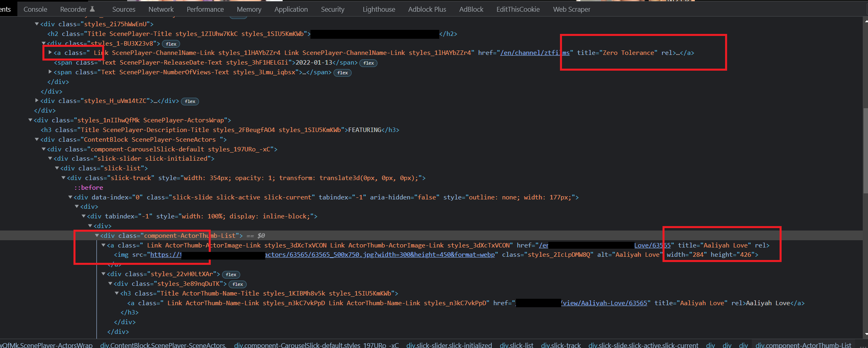Collapse the styles_3e89nqDuTK div node

click(110, 283)
